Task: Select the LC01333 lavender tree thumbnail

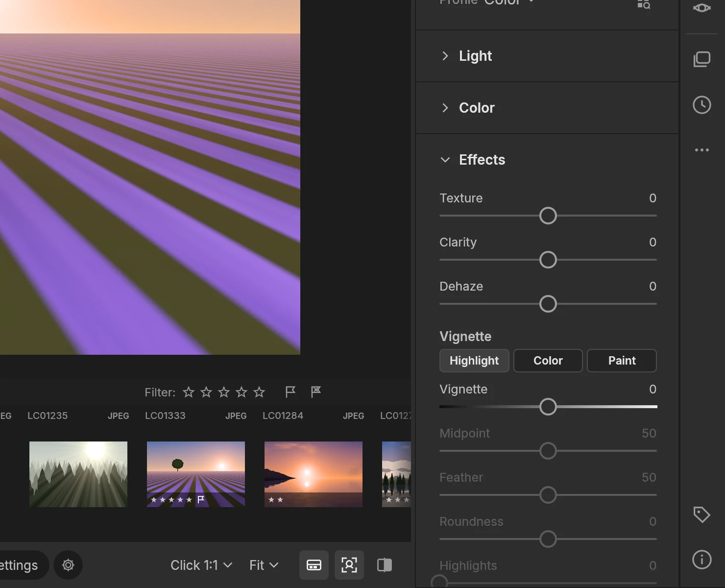Action: pyautogui.click(x=196, y=474)
